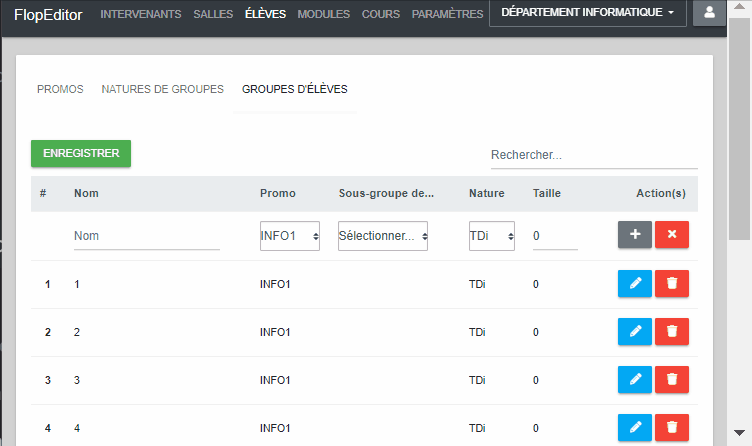Focus the new group Nom field
Viewport: 752px width, 446px height.
pos(147,236)
